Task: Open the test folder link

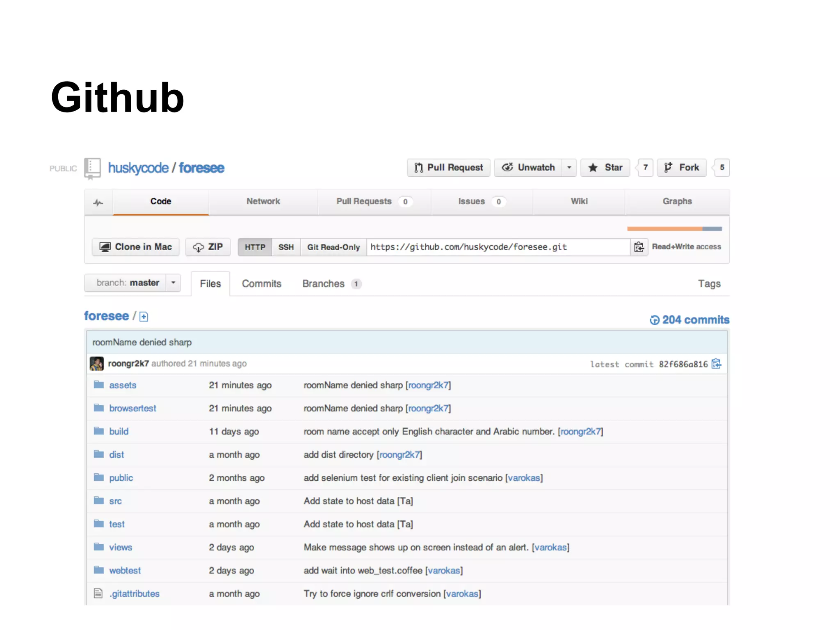Action: [117, 524]
